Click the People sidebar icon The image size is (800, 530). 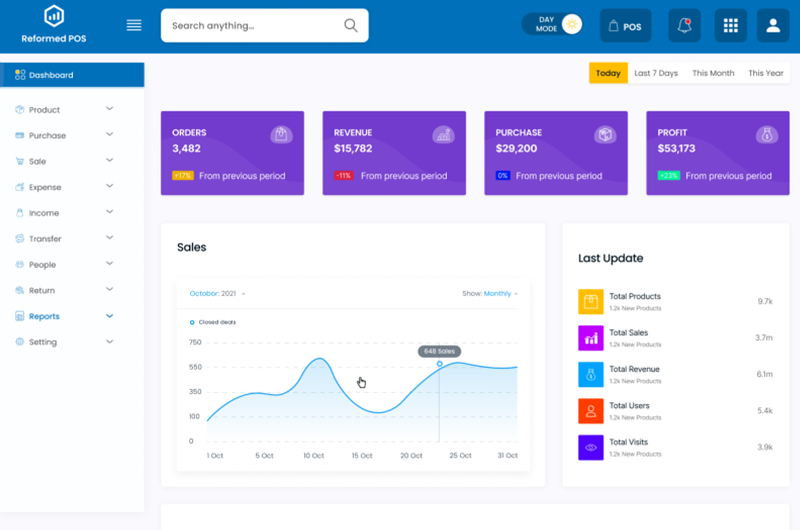coord(19,264)
